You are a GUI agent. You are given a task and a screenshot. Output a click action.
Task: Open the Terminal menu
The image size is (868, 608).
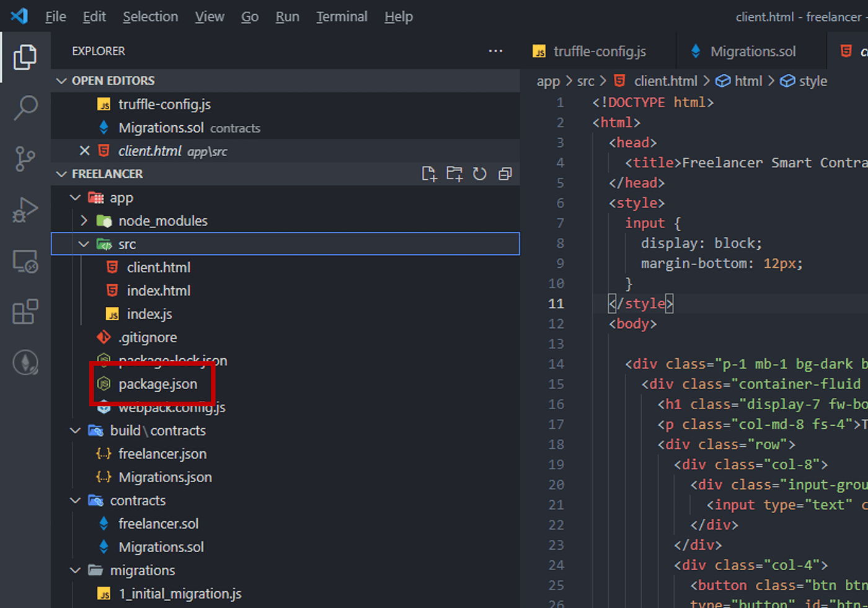point(342,17)
